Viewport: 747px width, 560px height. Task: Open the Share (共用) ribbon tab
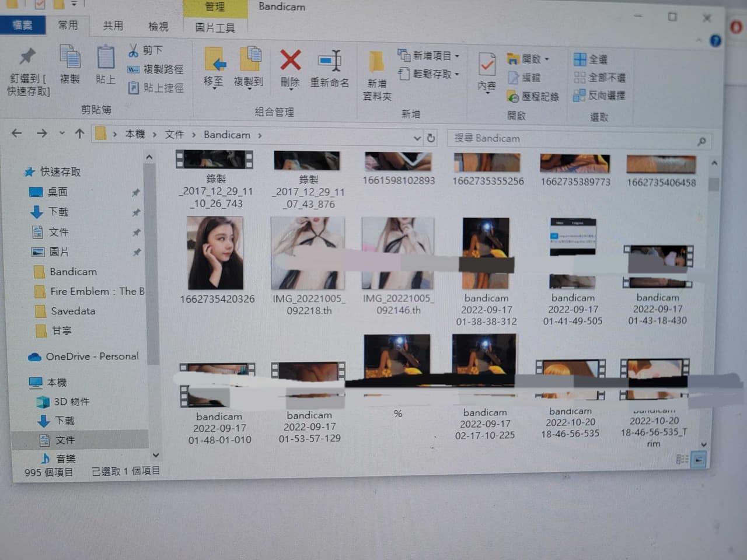[x=113, y=26]
